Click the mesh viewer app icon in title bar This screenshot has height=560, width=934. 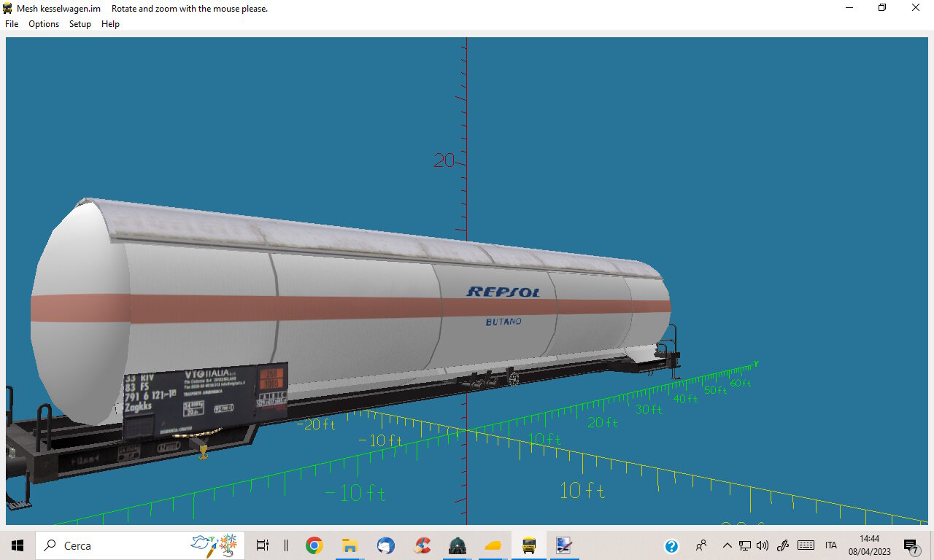click(8, 8)
